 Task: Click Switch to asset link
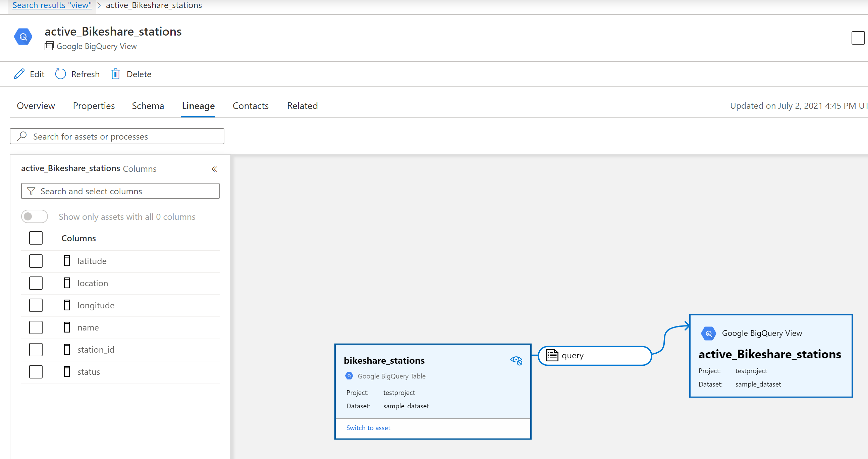367,427
